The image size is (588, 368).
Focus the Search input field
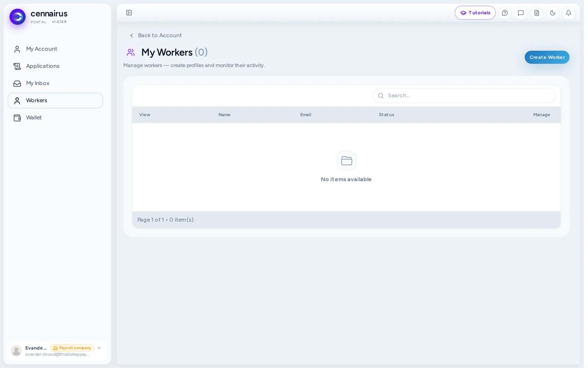pyautogui.click(x=464, y=96)
